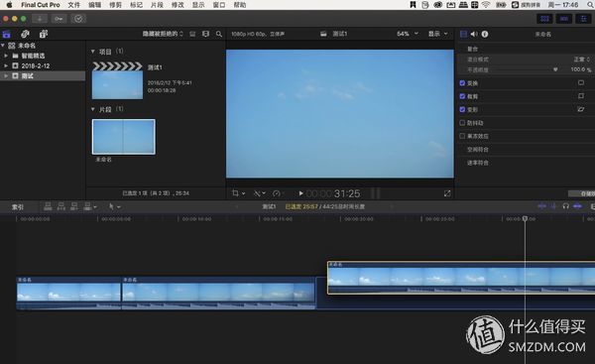Screen dimensions: 595x364
Task: Open the info inspector icon
Action: click(x=485, y=34)
